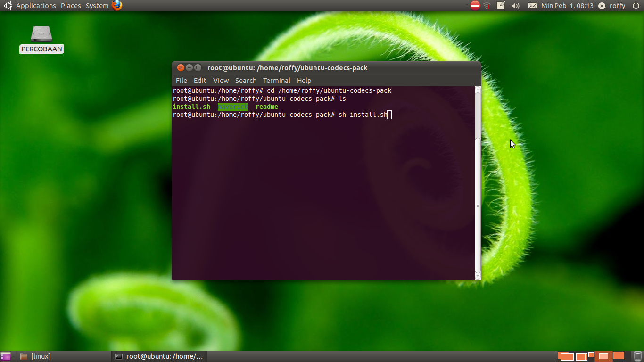Click the notes pencil tray icon

(x=501, y=6)
